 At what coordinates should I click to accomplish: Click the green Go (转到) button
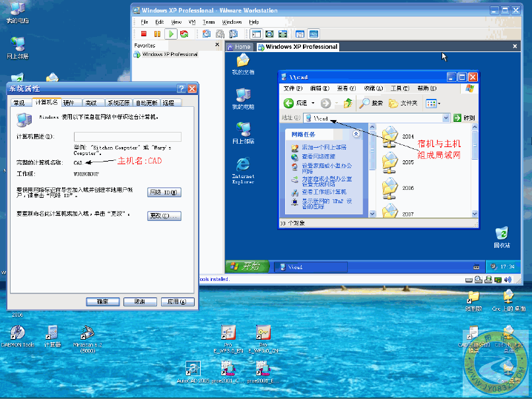click(x=464, y=118)
